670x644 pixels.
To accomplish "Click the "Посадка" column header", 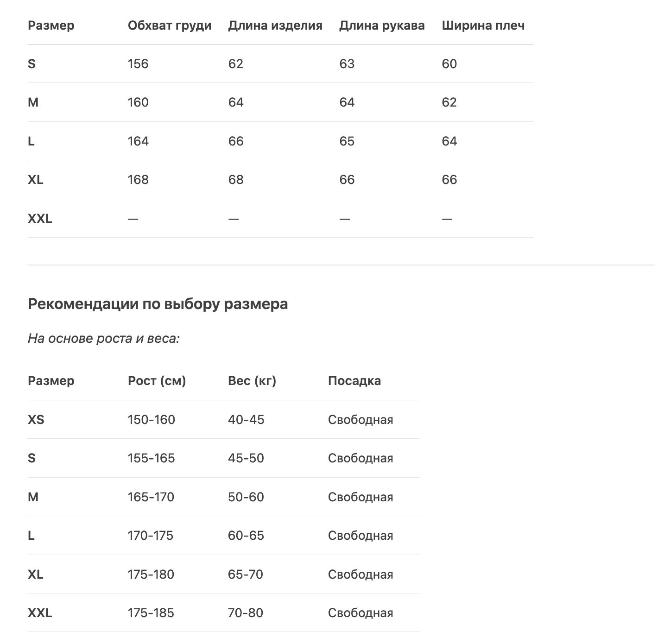I will 354,381.
